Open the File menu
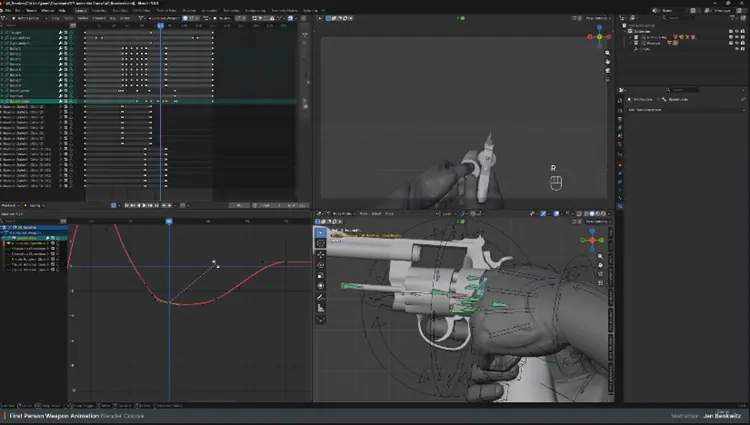The image size is (750, 425). click(8, 10)
